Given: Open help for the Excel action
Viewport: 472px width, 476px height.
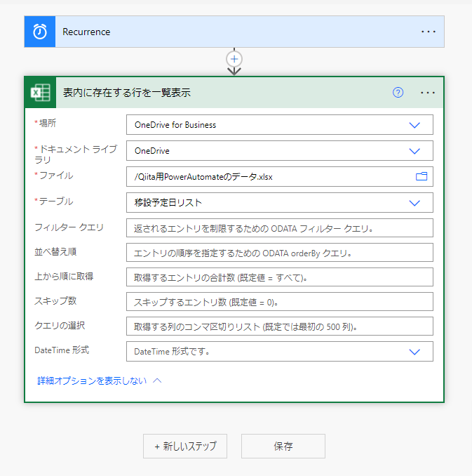Looking at the screenshot, I should tap(398, 92).
